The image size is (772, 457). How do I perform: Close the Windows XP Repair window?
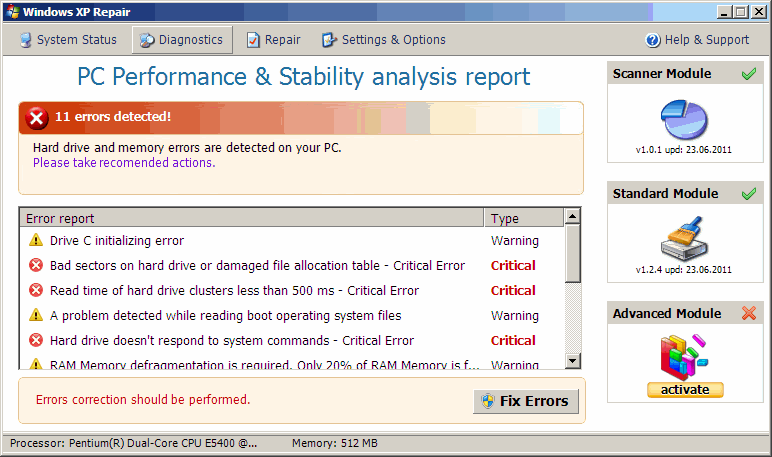coord(759,12)
